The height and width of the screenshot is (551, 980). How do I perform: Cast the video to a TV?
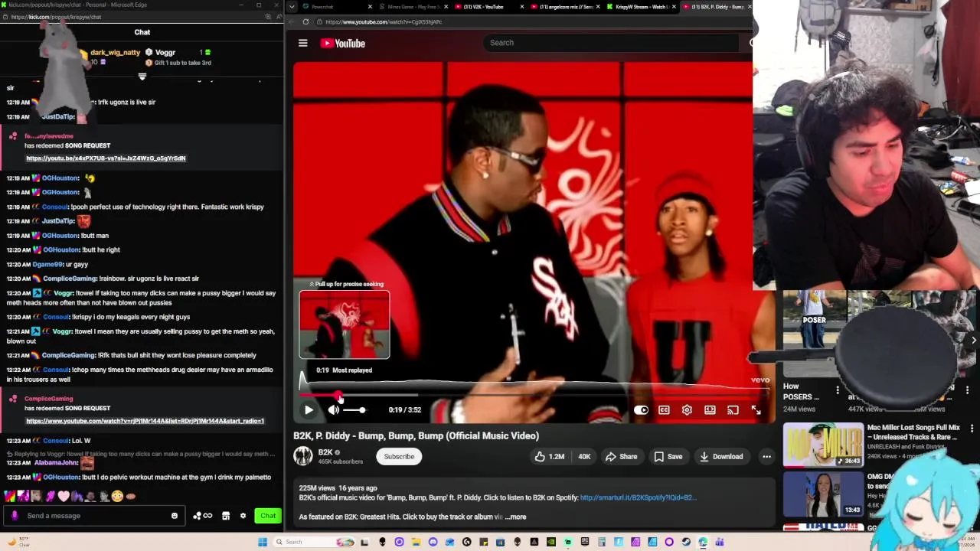(x=733, y=410)
